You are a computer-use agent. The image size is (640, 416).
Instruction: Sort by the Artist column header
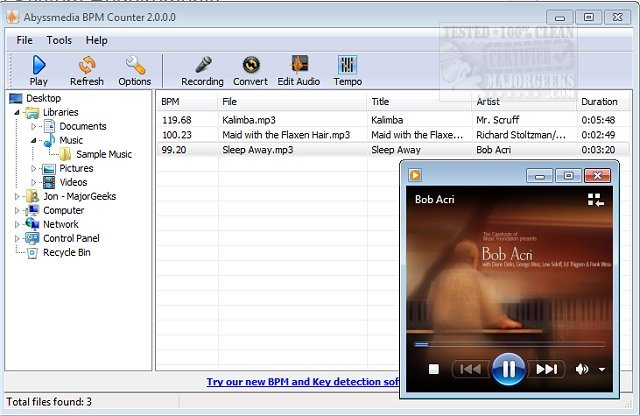coord(524,102)
